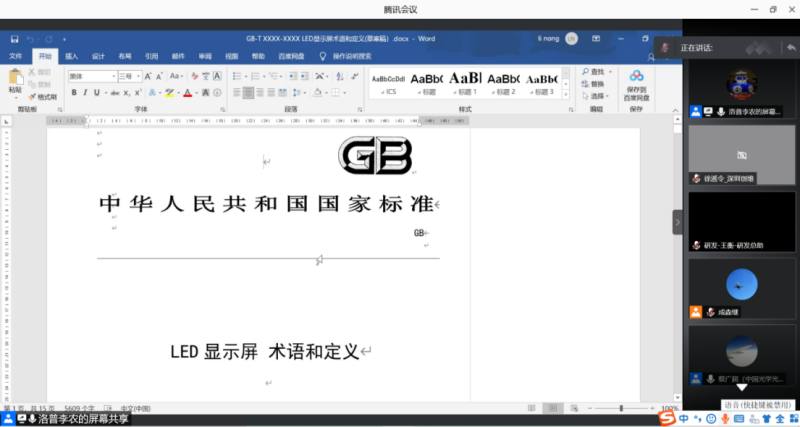The height and width of the screenshot is (427, 800).
Task: Switch to the 引用 (References) ribbon tab
Action: (152, 56)
